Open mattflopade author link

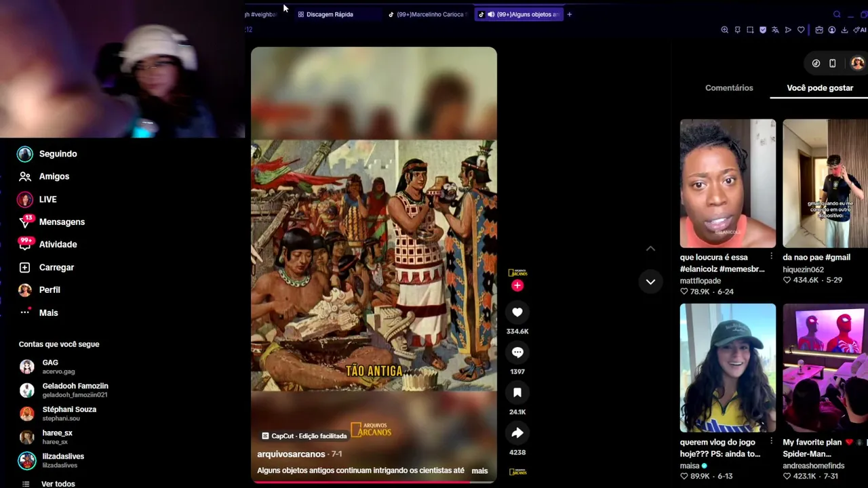[701, 281]
